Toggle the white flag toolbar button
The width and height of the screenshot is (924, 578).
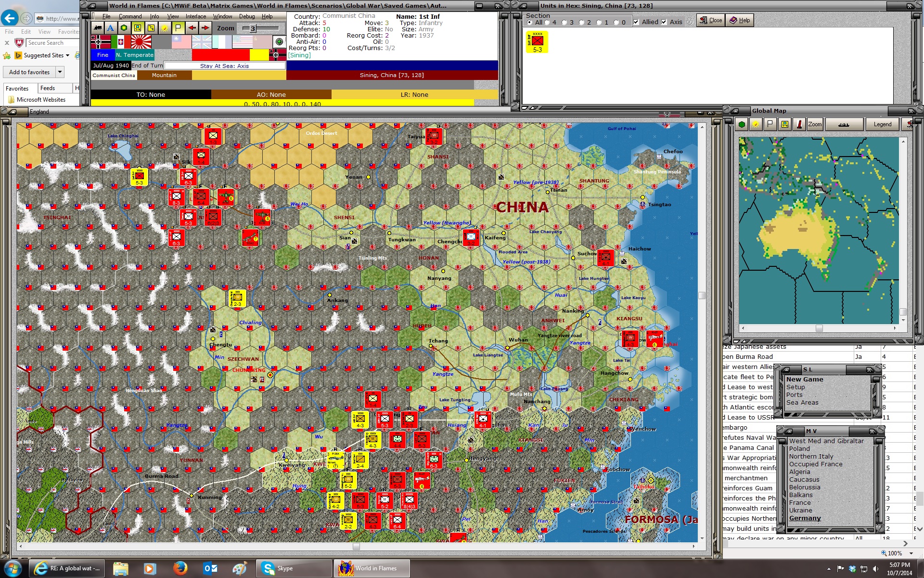pos(178,28)
